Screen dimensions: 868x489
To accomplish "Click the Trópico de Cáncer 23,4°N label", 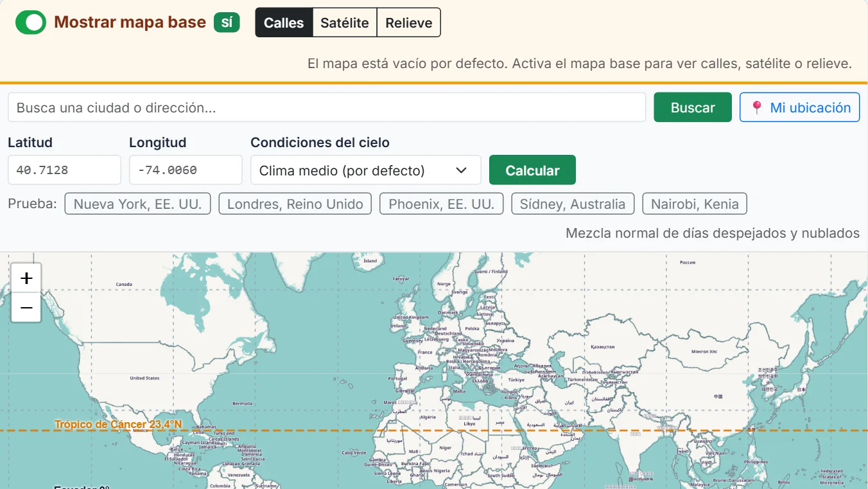I will pos(118,425).
